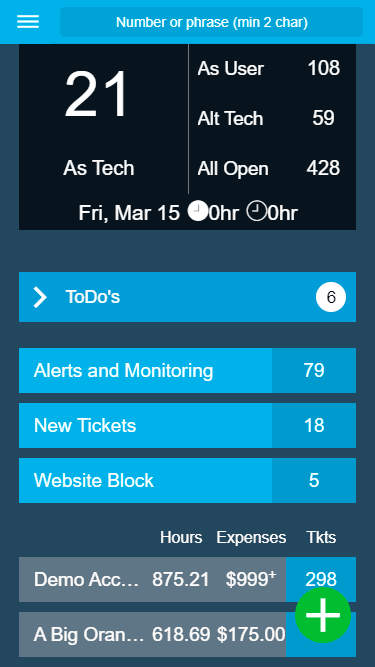Tap the green plus add button
375x667 pixels.
pyautogui.click(x=323, y=615)
